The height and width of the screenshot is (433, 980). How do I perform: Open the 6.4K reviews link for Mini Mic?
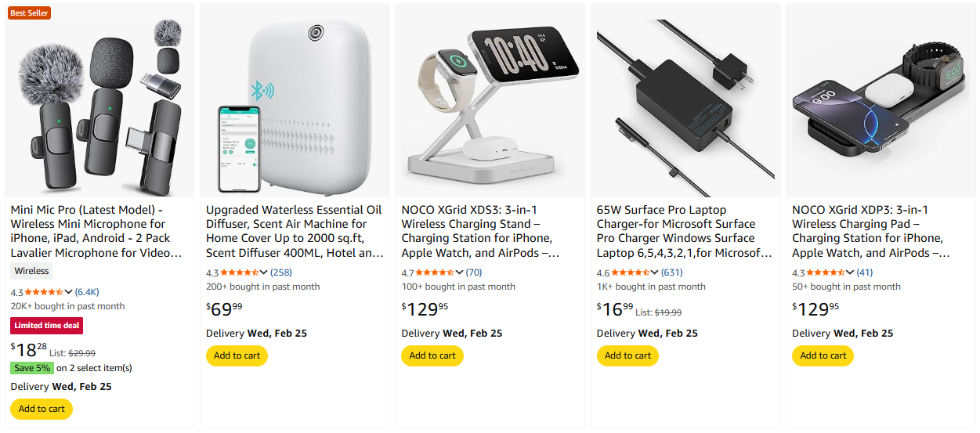click(87, 292)
